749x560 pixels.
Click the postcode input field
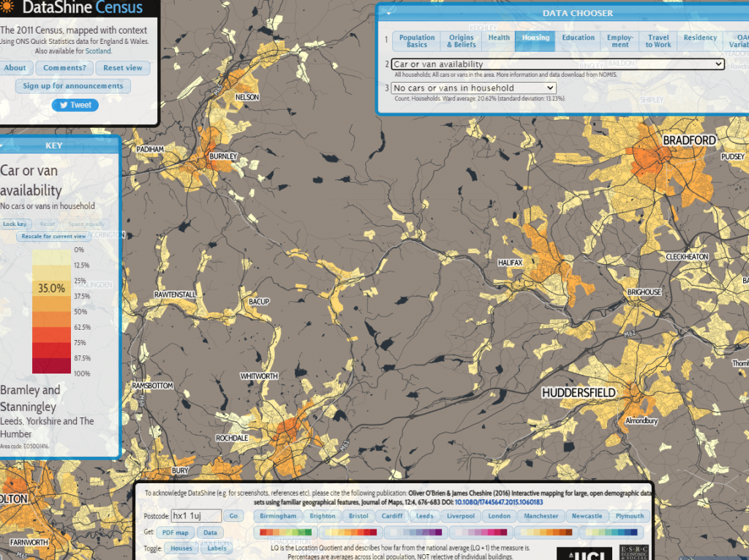pos(196,515)
